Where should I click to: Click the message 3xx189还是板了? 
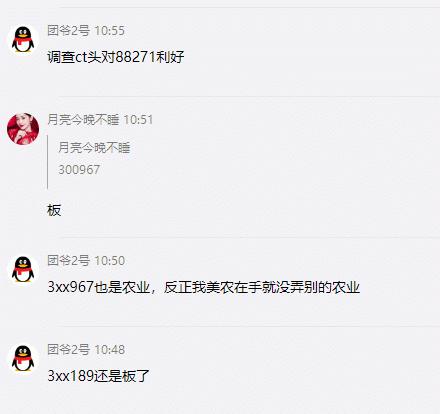(x=98, y=376)
